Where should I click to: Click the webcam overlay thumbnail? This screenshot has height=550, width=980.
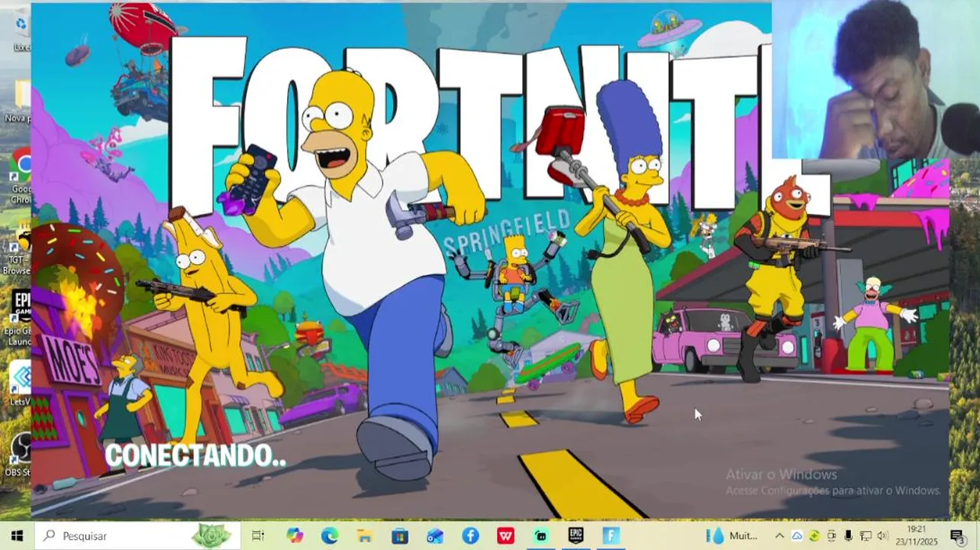pos(875,79)
